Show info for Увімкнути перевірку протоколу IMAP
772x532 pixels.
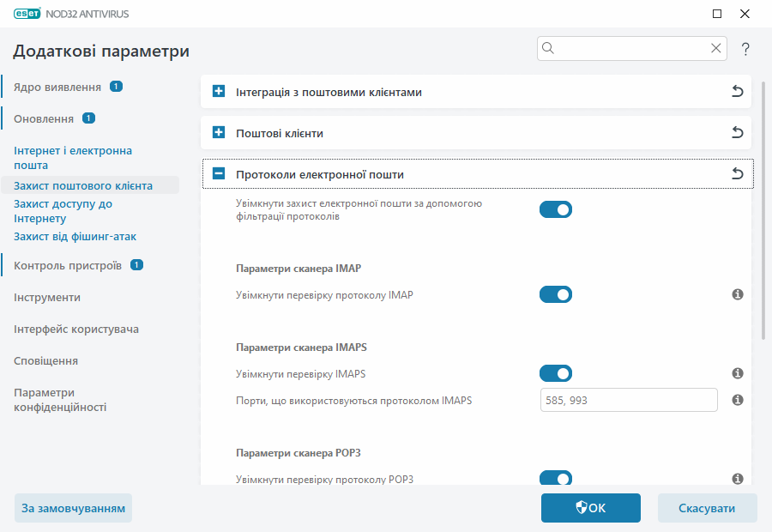point(737,294)
